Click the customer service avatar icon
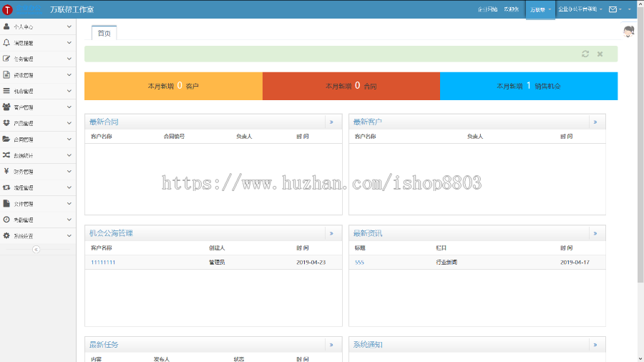This screenshot has width=644, height=362. coord(629,31)
